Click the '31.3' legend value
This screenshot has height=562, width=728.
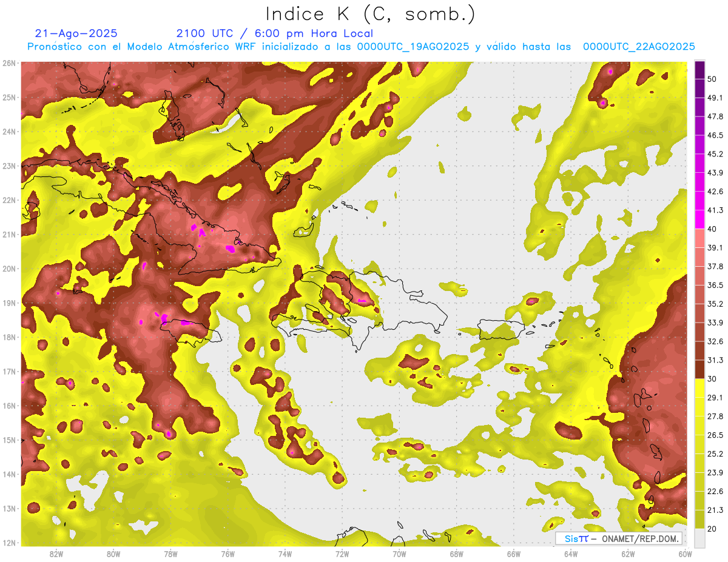[715, 360]
